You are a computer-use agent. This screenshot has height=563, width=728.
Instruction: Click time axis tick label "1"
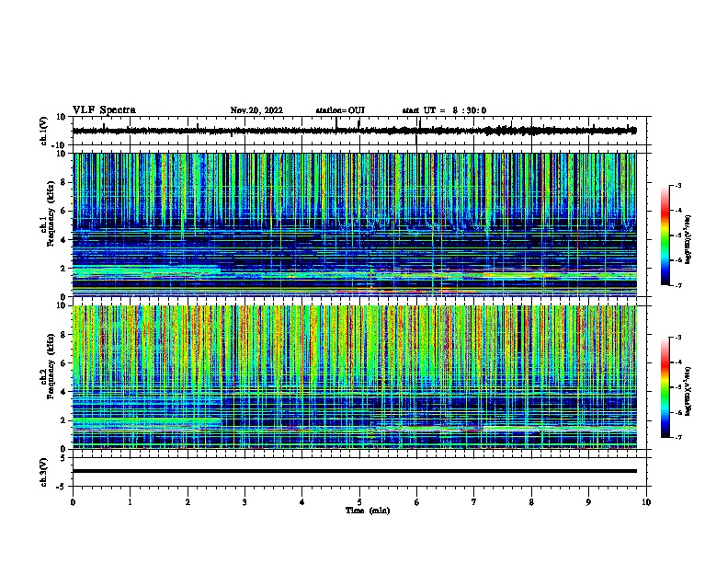coord(130,502)
